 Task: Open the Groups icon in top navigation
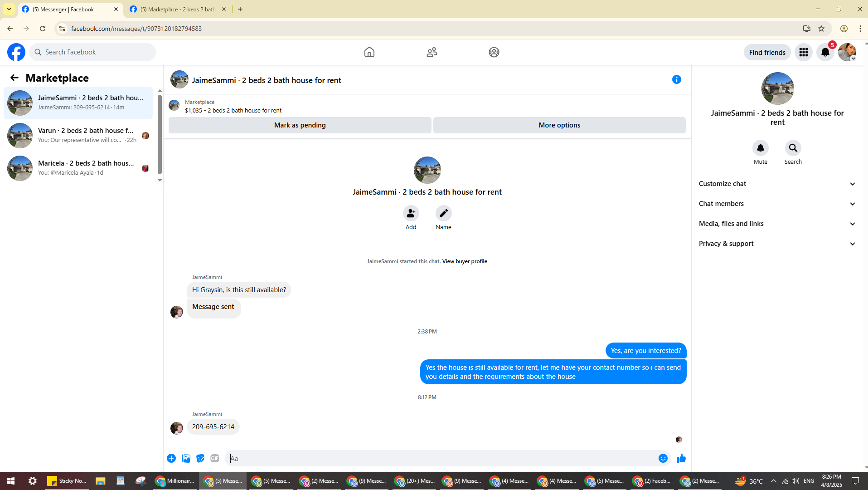pos(494,52)
